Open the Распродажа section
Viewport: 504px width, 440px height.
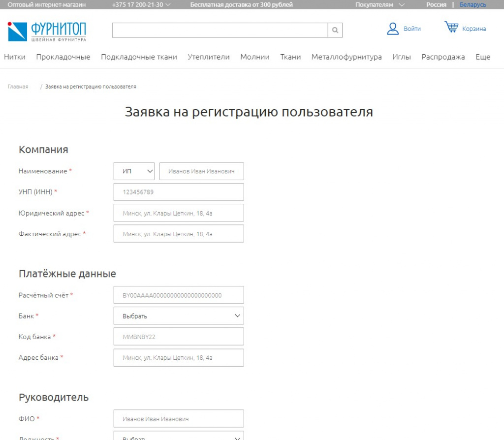[442, 57]
